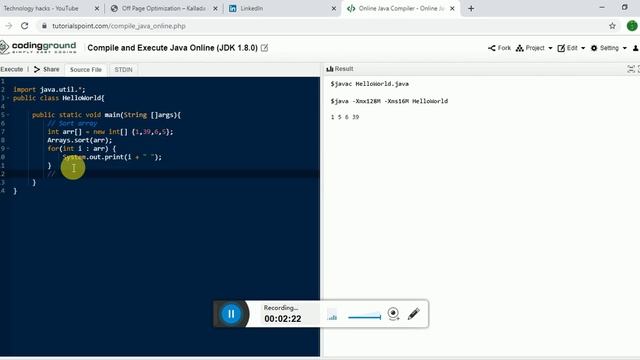Viewport: 640px width, 360px height.
Task: Adjust the volume slider in recording bar
Action: (364, 316)
